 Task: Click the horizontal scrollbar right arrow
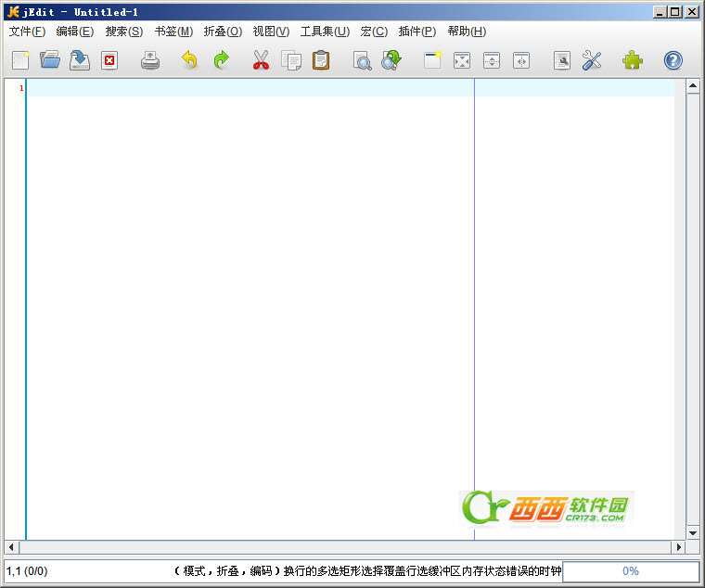pyautogui.click(x=678, y=547)
